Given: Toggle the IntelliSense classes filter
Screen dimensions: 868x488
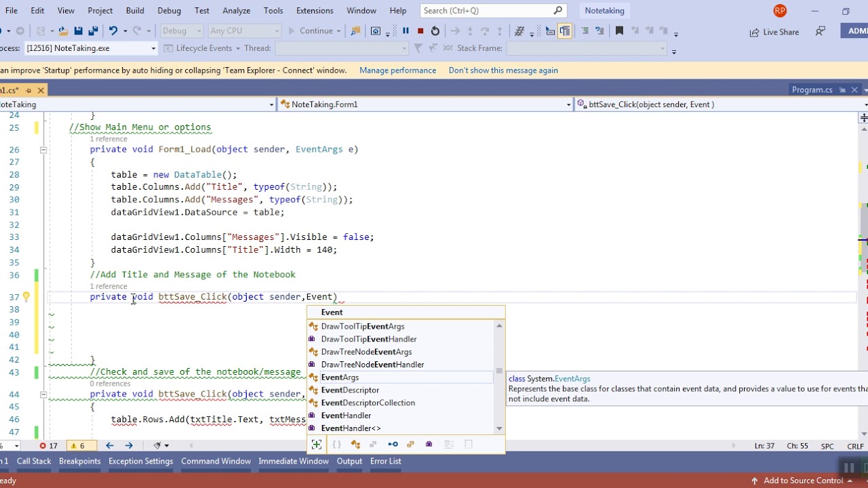Looking at the screenshot, I should [355, 445].
